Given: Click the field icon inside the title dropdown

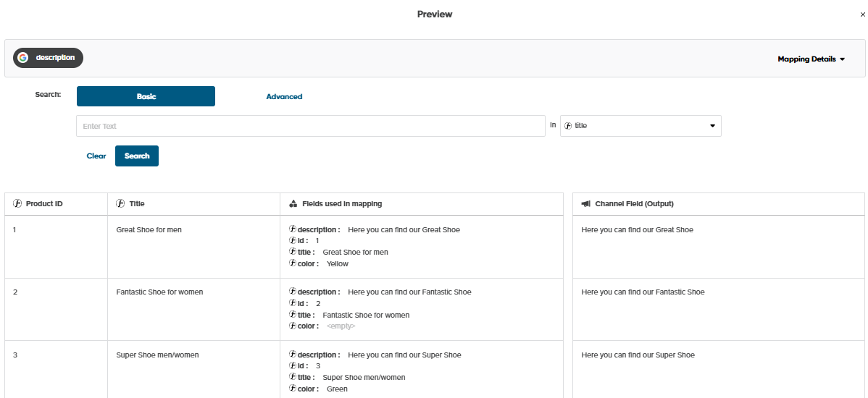Looking at the screenshot, I should tap(568, 126).
